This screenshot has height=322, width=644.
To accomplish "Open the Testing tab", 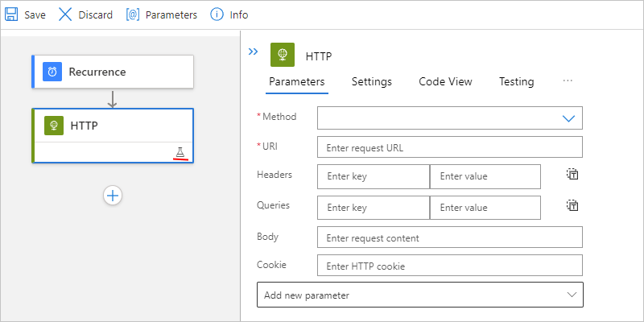I will 516,81.
